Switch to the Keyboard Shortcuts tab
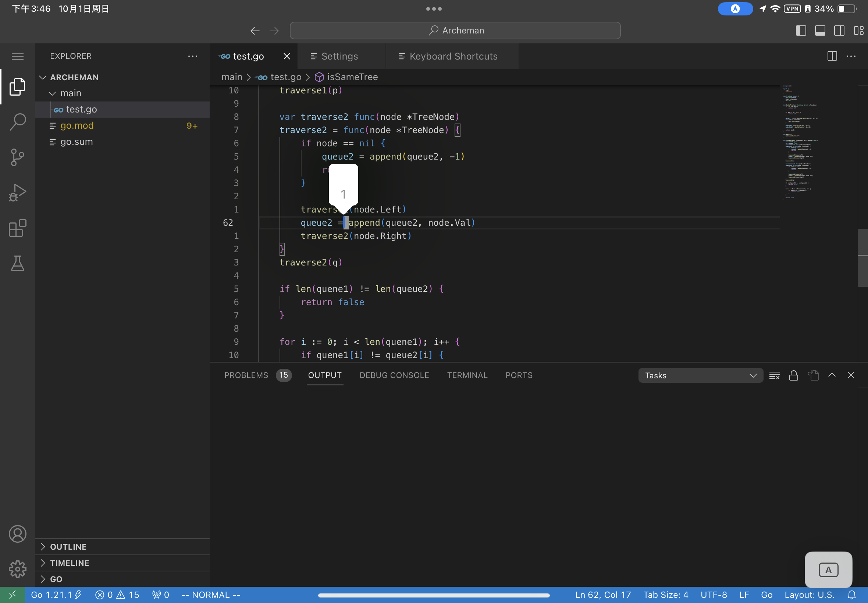This screenshot has width=868, height=603. (453, 56)
